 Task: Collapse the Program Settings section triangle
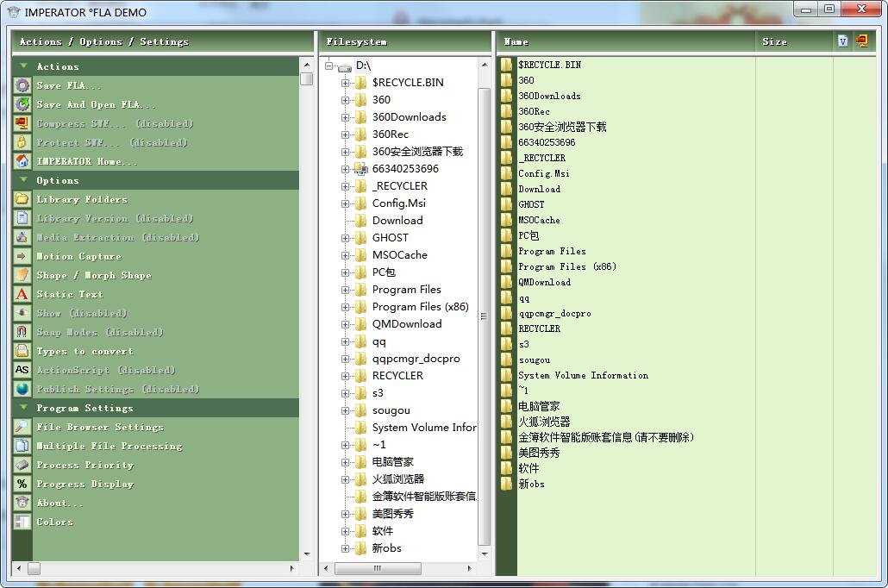[x=23, y=408]
